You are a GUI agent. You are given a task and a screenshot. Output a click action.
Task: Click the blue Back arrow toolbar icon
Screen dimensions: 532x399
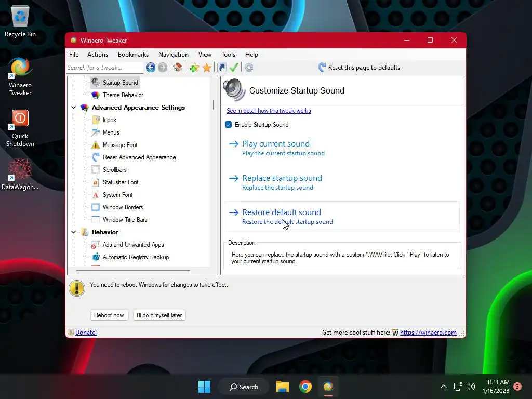coord(151,68)
